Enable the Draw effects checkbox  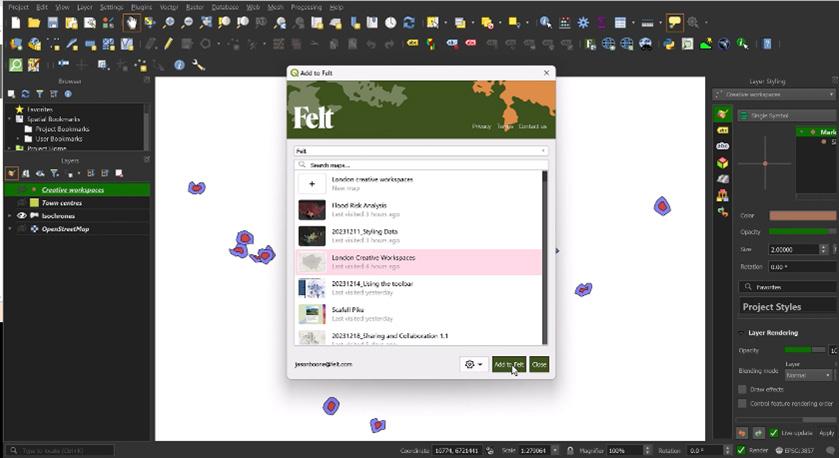pos(742,390)
